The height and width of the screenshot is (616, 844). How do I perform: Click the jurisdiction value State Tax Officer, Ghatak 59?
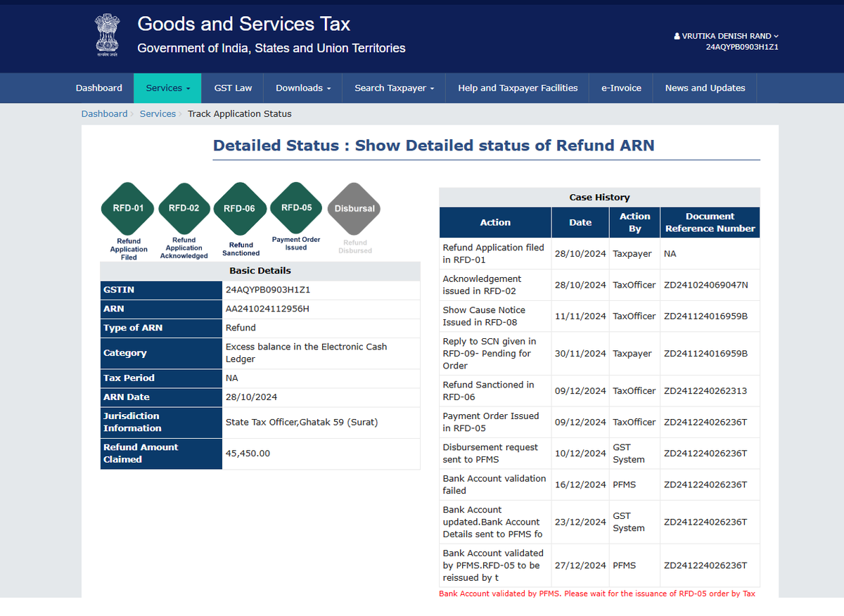[x=302, y=423]
